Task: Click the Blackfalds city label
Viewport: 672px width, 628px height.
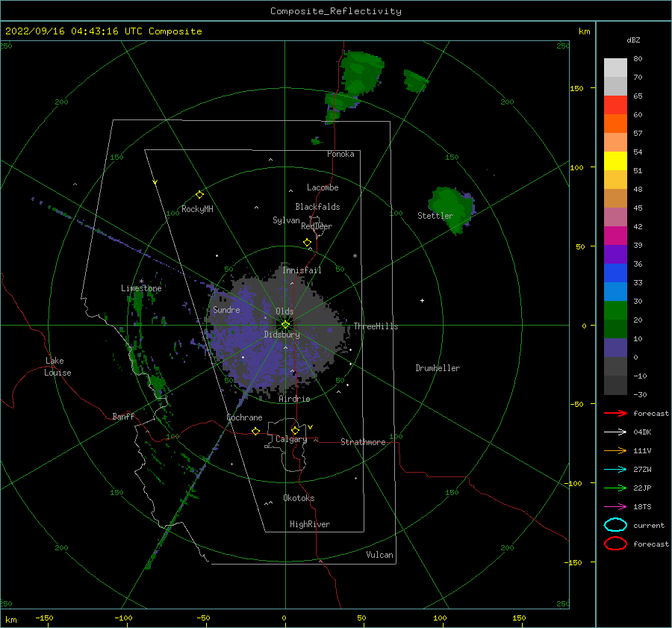Action: tap(317, 207)
